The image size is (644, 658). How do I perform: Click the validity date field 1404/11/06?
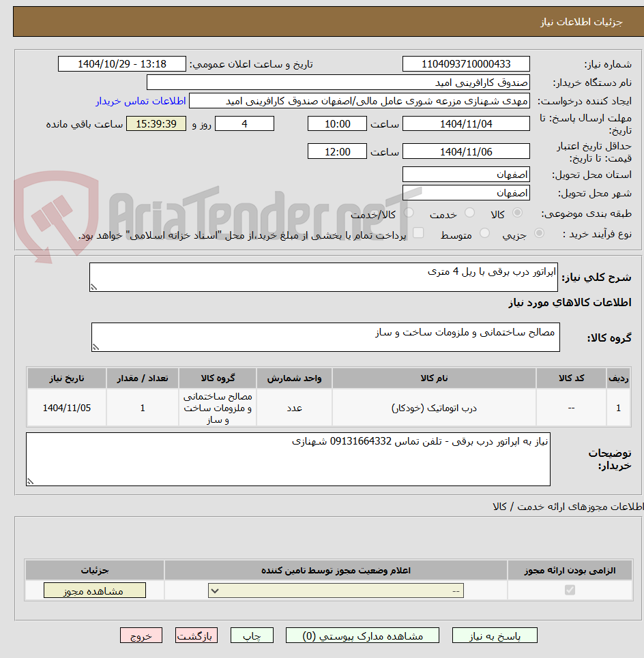tap(466, 151)
